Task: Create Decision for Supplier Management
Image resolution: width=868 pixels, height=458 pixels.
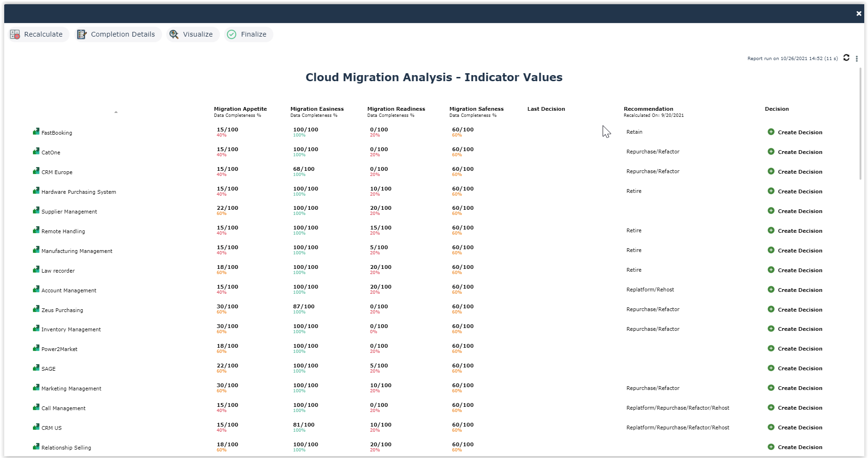Action: (x=795, y=211)
